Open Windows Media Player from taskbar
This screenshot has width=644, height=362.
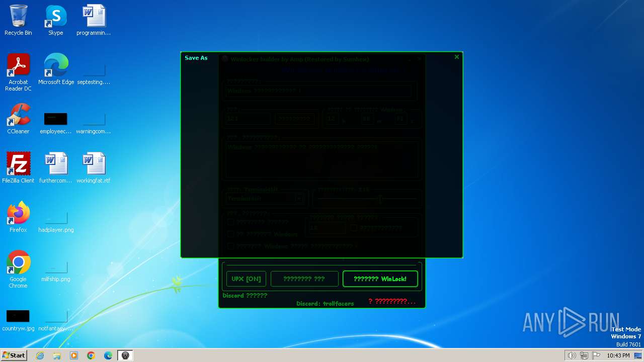pos(74,355)
